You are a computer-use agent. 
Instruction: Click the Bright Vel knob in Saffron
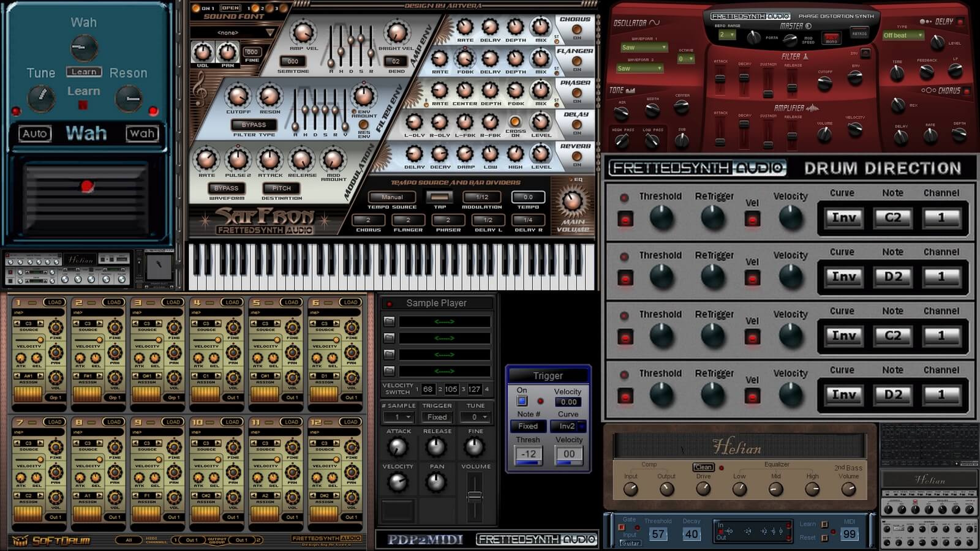[396, 32]
